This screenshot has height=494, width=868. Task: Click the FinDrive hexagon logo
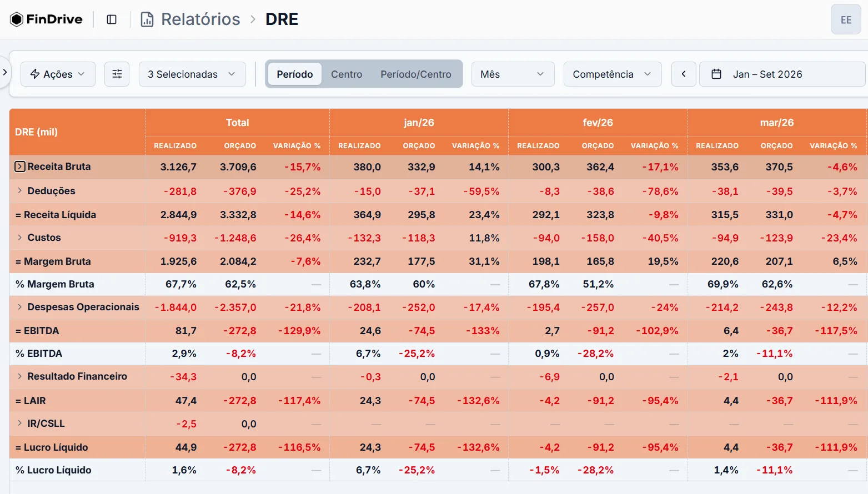[x=17, y=19]
